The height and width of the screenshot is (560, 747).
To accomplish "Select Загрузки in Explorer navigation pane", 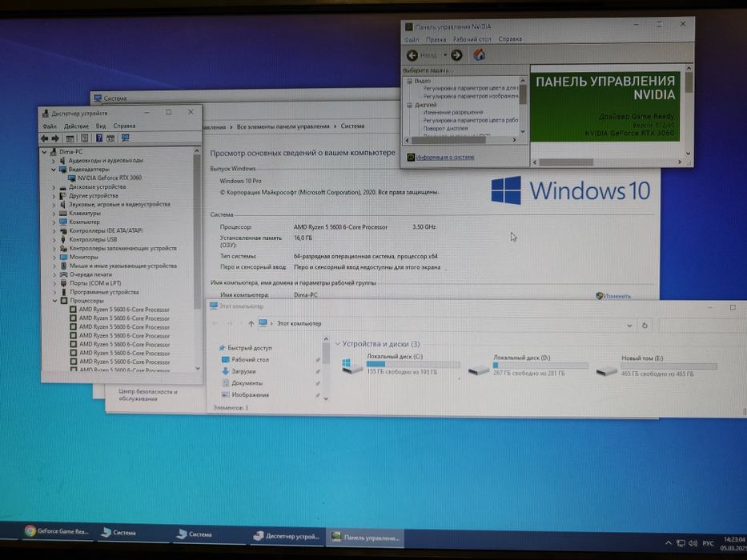I will pyautogui.click(x=243, y=371).
